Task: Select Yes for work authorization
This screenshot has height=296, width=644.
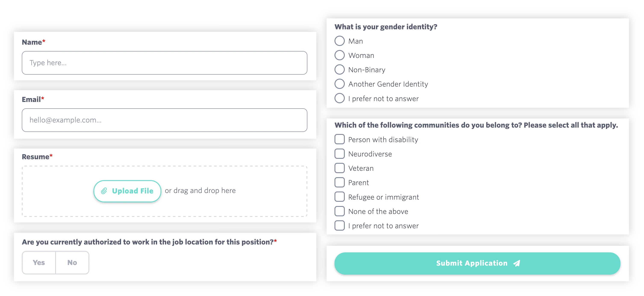Action: point(39,262)
